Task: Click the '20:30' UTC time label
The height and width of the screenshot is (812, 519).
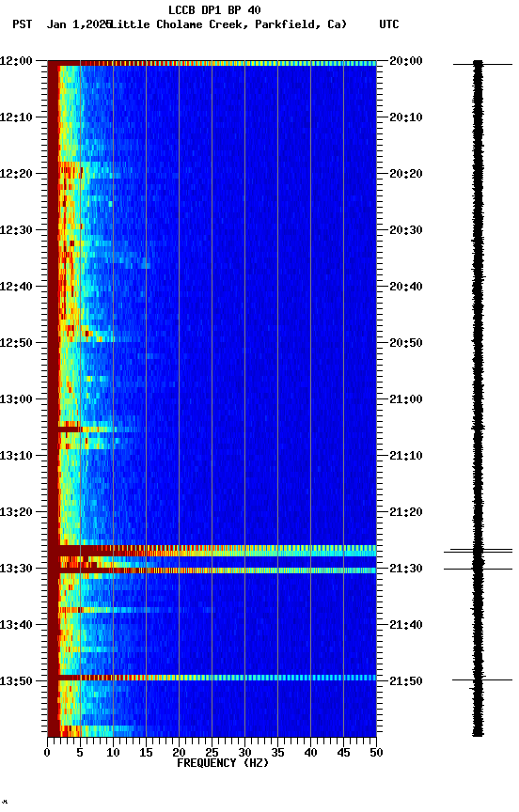Action: pyautogui.click(x=406, y=230)
